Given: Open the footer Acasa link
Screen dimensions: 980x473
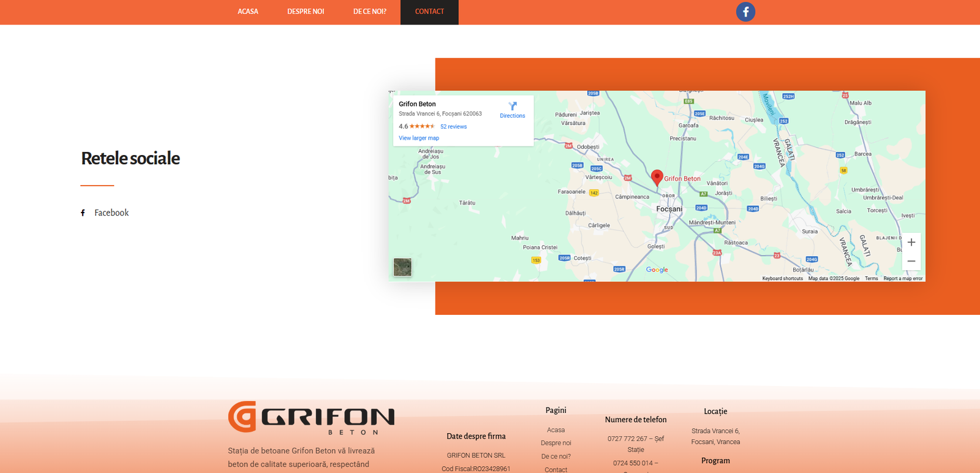Looking at the screenshot, I should pyautogui.click(x=556, y=430).
